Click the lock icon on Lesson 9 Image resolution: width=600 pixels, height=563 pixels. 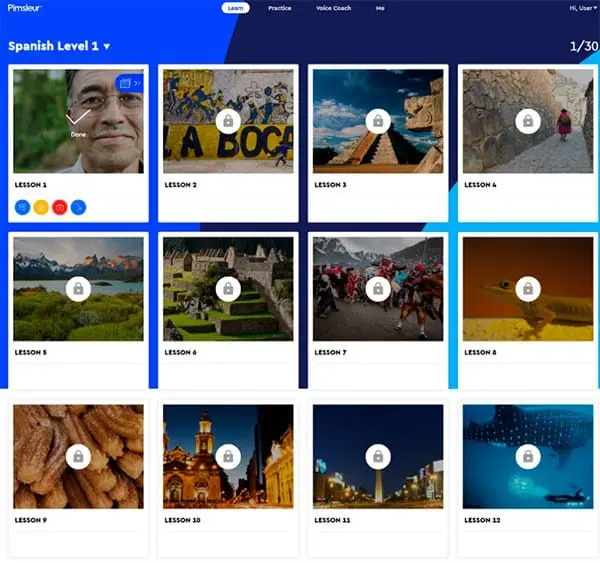coord(78,457)
